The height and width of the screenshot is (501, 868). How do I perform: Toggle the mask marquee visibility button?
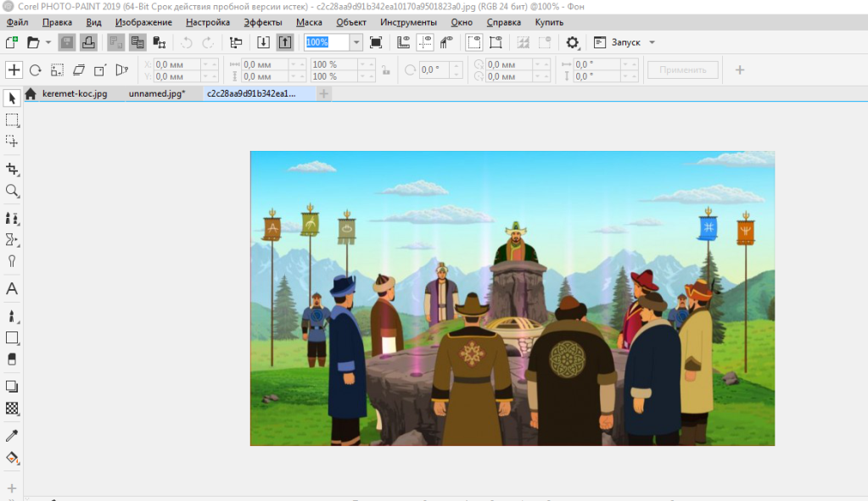coord(474,42)
